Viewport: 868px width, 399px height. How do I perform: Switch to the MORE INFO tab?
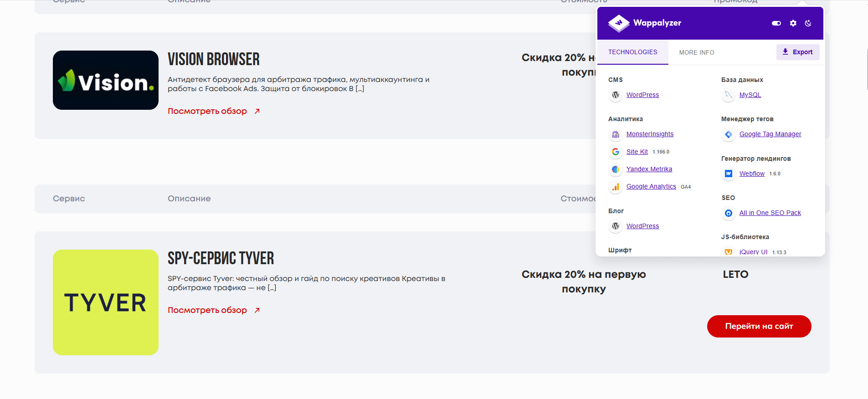tap(697, 52)
